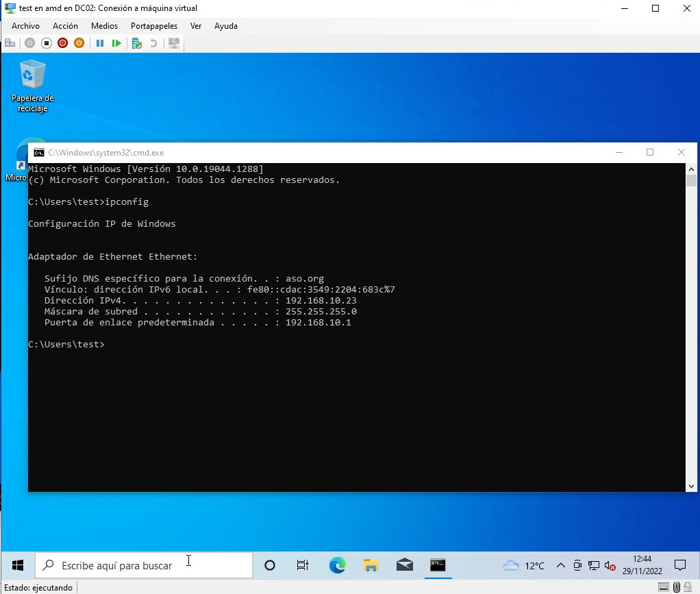Image resolution: width=700 pixels, height=594 pixels.
Task: Click the orange Save state icon
Action: point(79,43)
